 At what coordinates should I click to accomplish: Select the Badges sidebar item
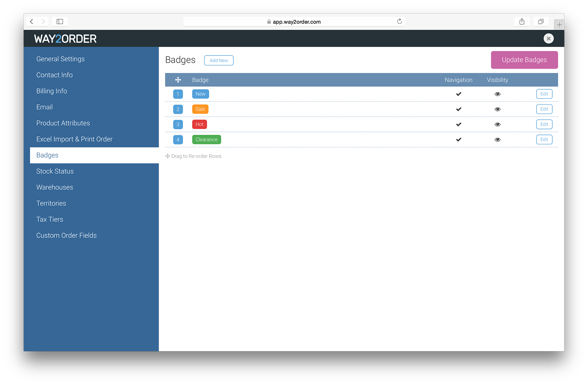point(94,155)
